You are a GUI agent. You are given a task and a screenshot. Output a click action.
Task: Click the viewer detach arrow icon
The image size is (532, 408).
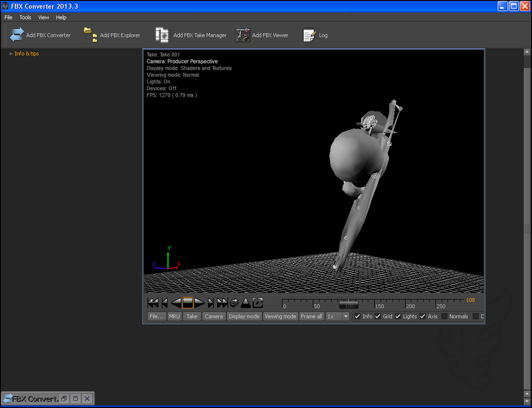(258, 303)
